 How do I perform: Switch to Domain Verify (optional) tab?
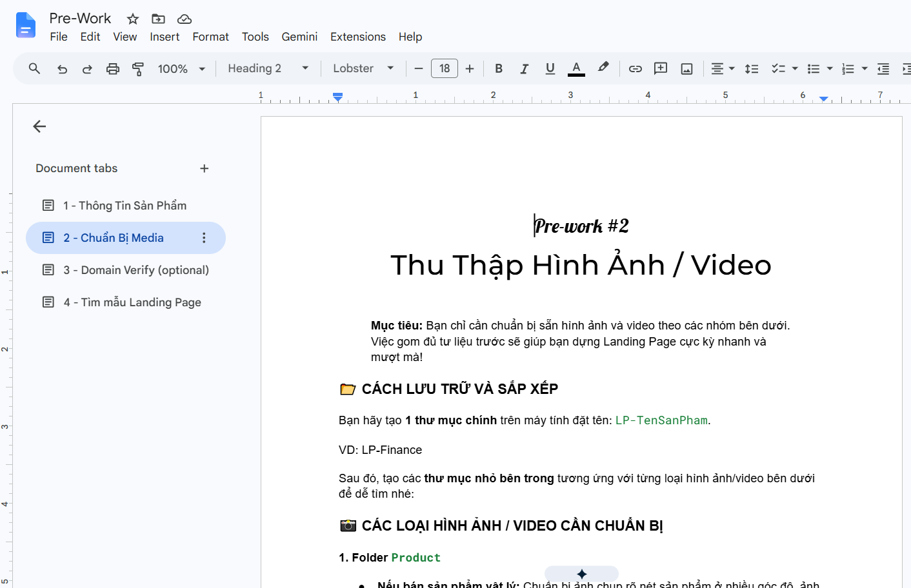[126, 270]
